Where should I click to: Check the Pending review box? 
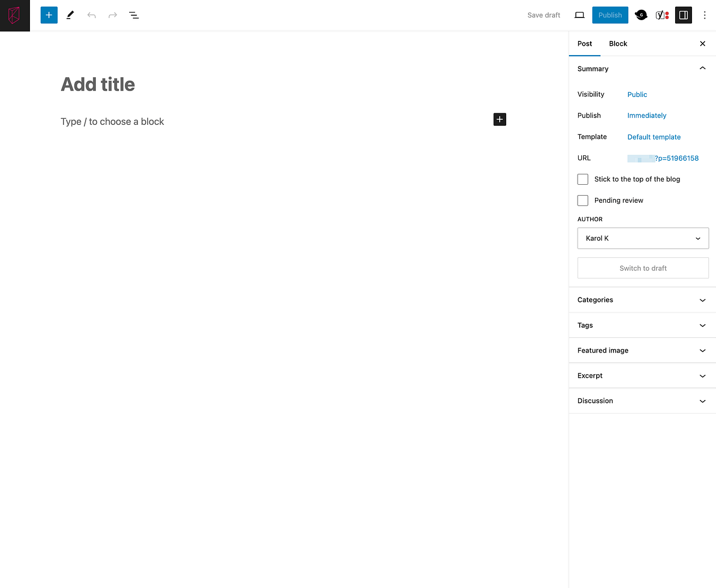[582, 200]
